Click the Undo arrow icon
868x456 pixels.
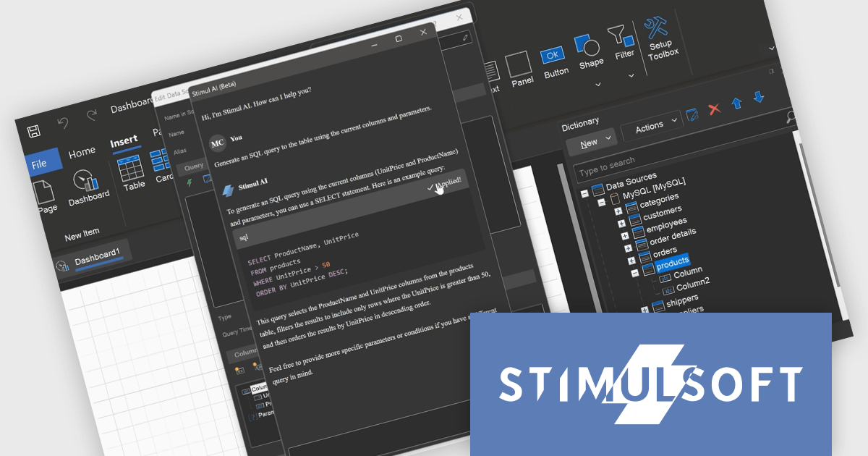pos(63,122)
